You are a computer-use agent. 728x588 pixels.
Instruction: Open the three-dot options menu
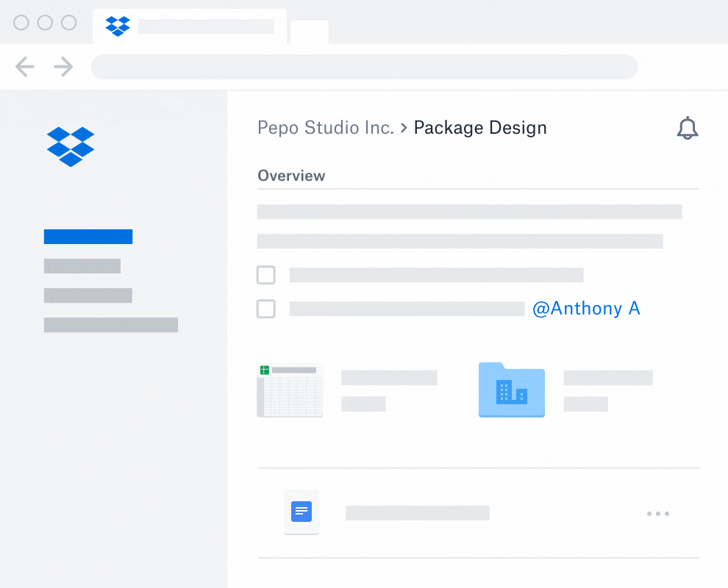click(657, 513)
